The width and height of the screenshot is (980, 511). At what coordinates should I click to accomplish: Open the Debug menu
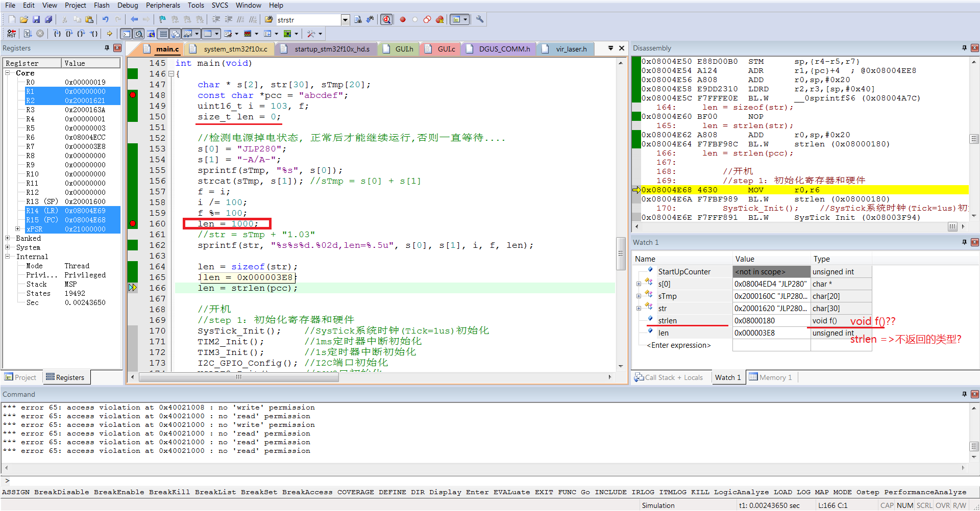coord(128,5)
